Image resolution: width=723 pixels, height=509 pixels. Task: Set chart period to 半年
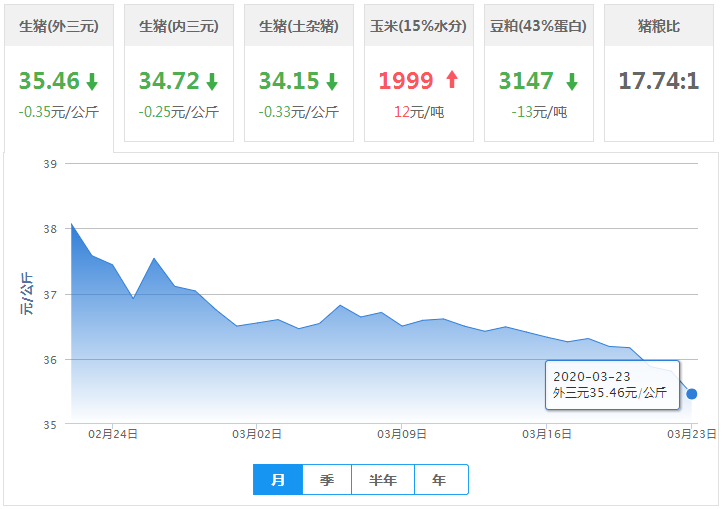click(383, 480)
